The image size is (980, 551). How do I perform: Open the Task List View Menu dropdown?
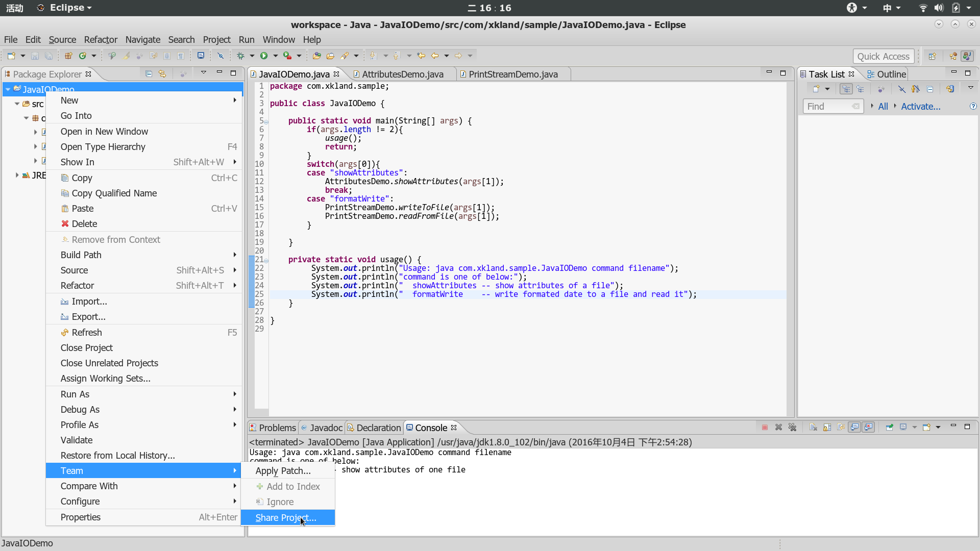click(971, 88)
